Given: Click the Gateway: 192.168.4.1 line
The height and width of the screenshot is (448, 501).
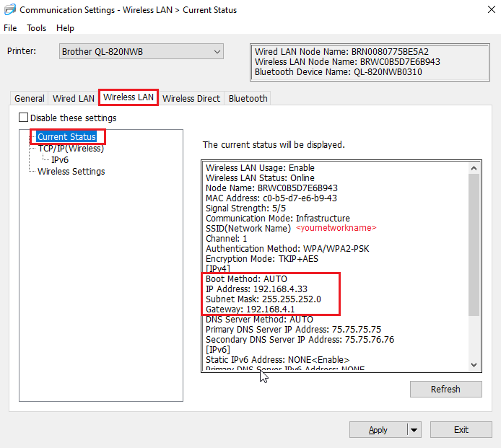Looking at the screenshot, I should coord(250,309).
